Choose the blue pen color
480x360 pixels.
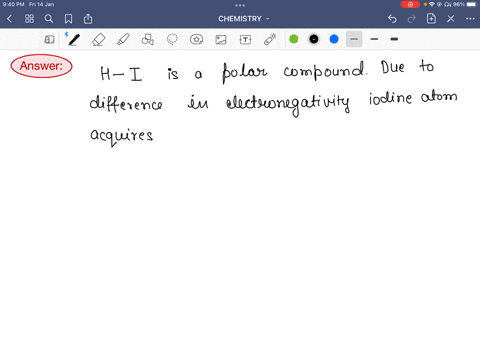tap(334, 39)
